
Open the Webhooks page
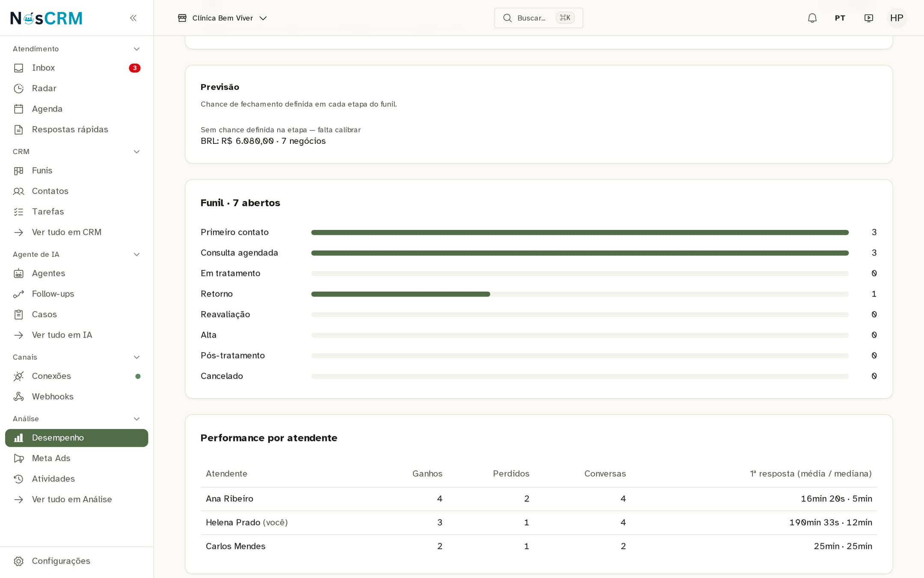pos(77,396)
